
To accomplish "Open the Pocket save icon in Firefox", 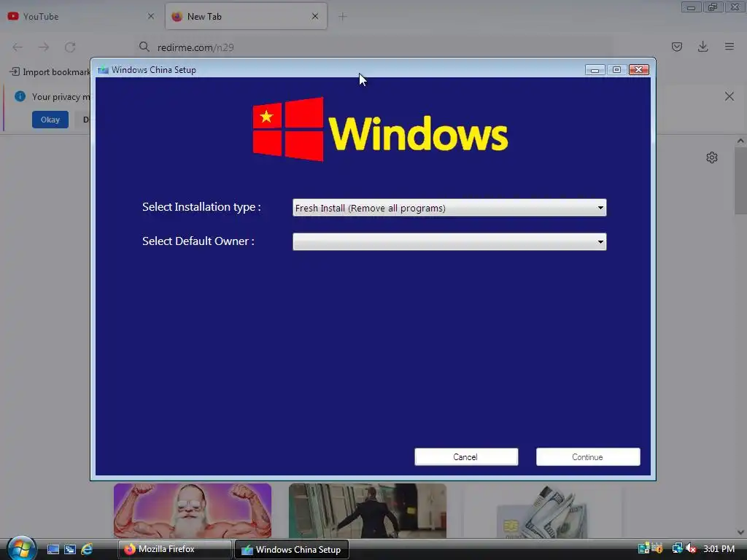I will tap(677, 47).
